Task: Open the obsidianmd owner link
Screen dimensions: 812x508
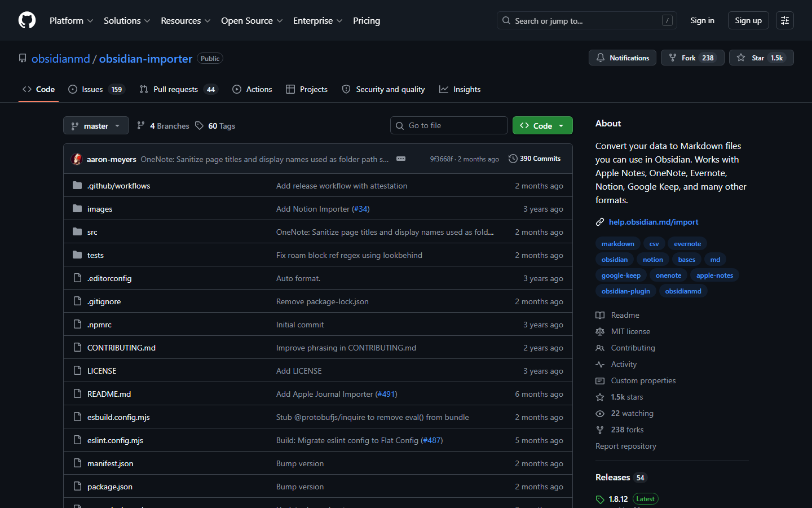Action: (61, 59)
